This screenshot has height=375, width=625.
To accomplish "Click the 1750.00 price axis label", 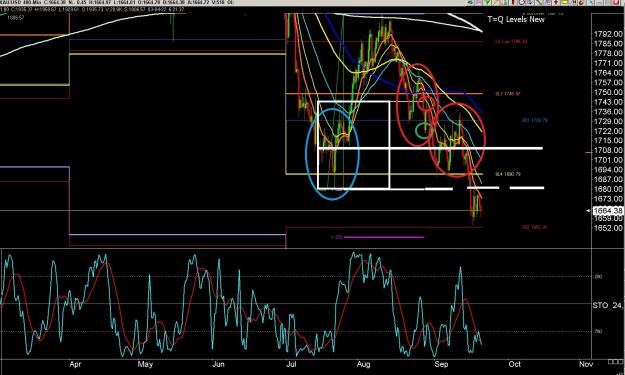I will [608, 92].
